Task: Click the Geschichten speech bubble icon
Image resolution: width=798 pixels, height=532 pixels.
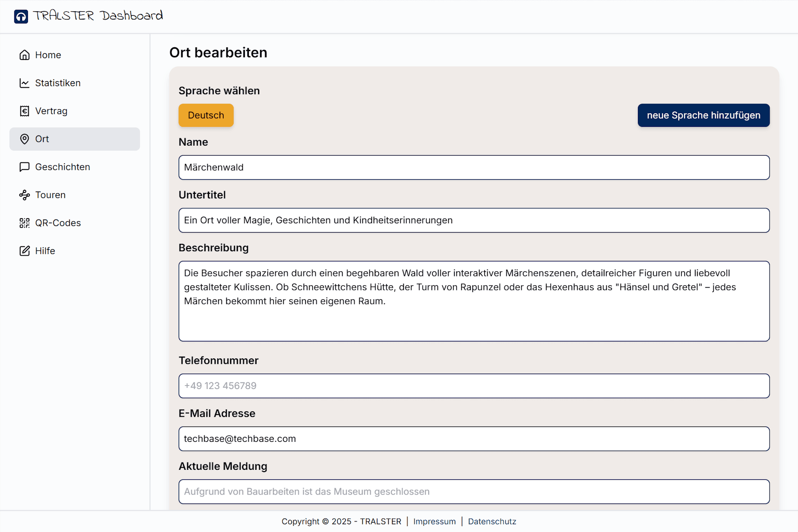Action: coord(24,167)
